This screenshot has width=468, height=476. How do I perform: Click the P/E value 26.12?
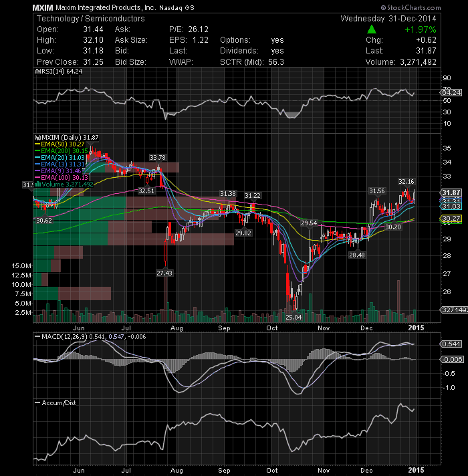pos(198,29)
